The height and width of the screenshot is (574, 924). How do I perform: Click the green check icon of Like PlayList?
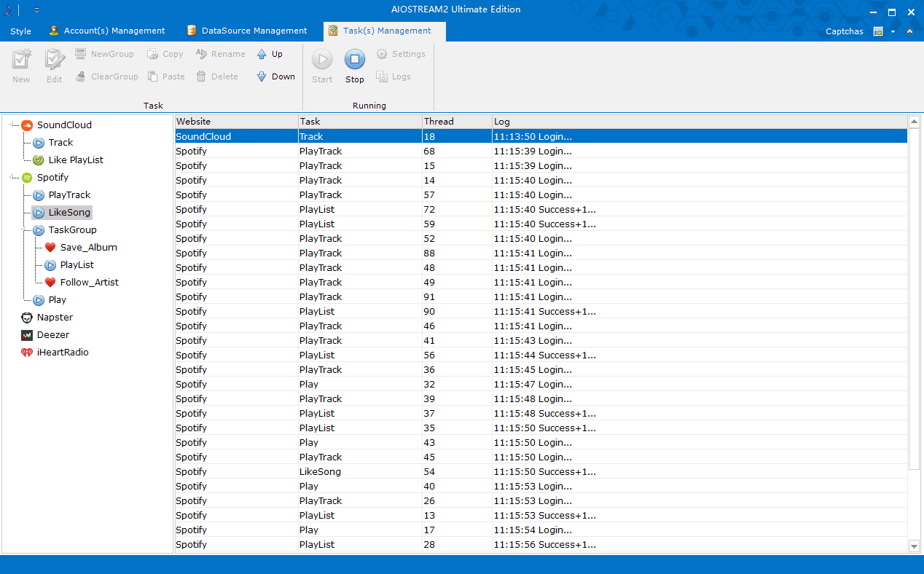coord(39,160)
